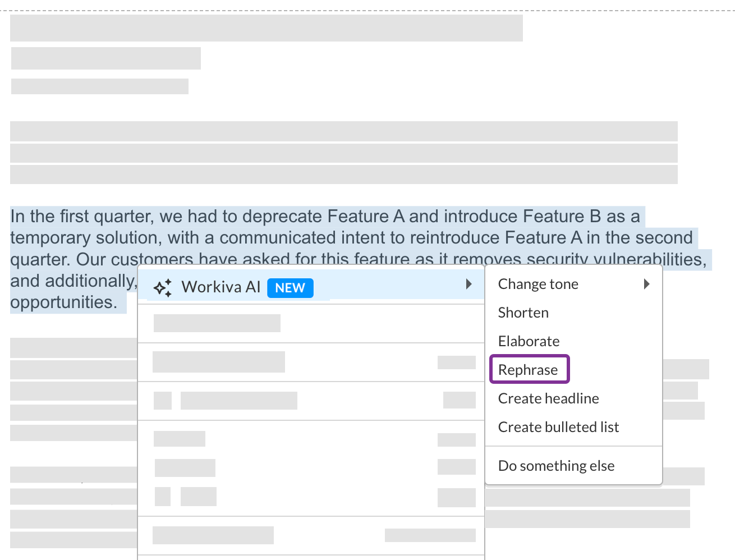
Task: Click the top heading placeholder bar of the document
Action: 265,27
